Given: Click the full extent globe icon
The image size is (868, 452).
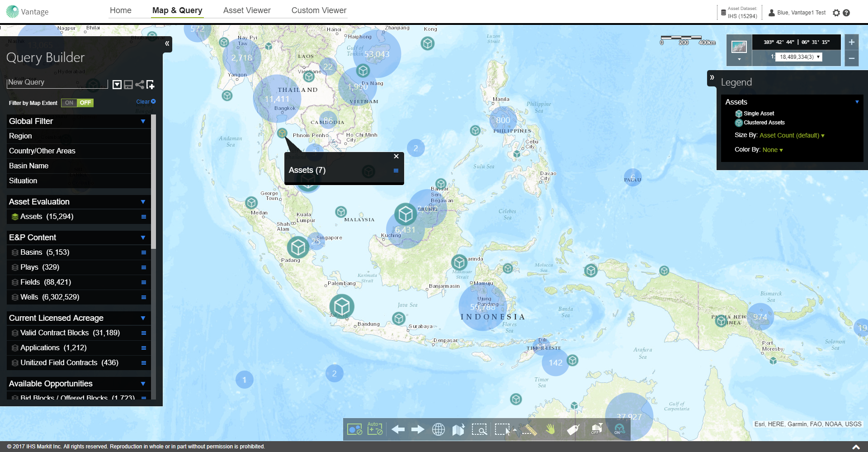Looking at the screenshot, I should (438, 429).
